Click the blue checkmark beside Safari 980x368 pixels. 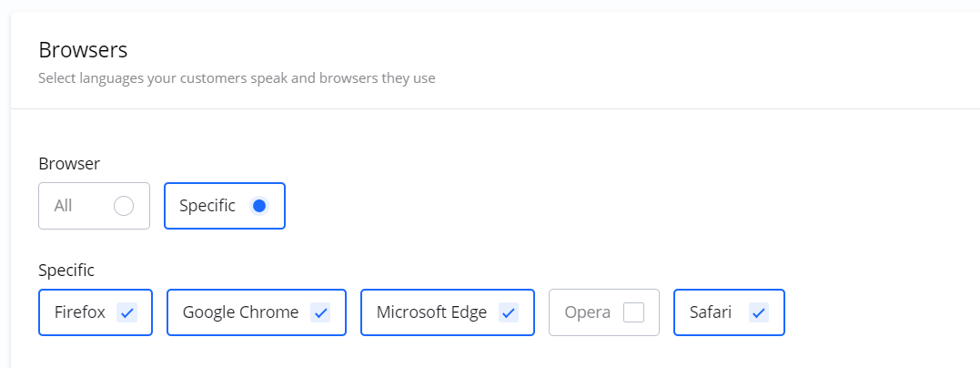[759, 312]
